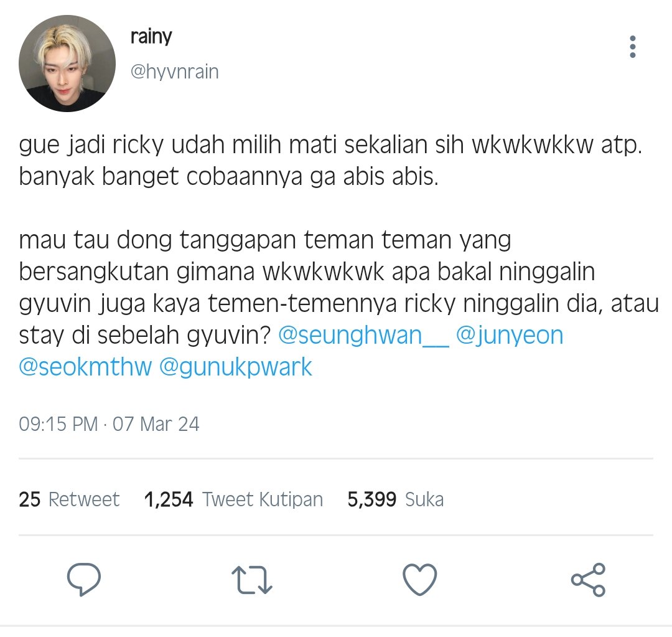The image size is (672, 637).
Task: Open the @hyvnrain handle
Action: [x=174, y=72]
